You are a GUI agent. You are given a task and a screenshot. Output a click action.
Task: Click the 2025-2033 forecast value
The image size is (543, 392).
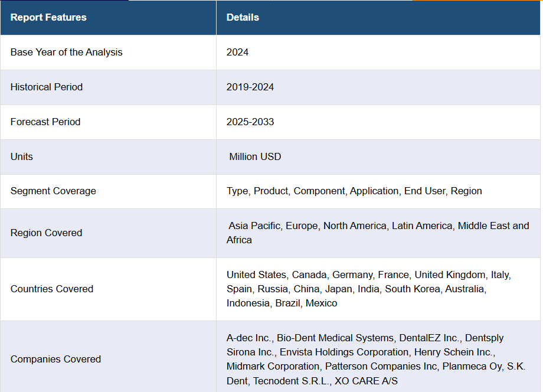point(250,122)
